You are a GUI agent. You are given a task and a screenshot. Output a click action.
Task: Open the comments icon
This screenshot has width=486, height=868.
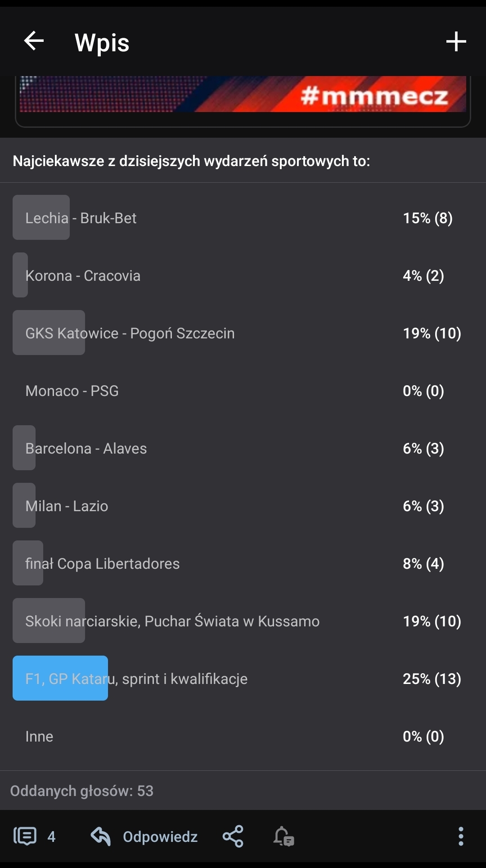(x=25, y=836)
